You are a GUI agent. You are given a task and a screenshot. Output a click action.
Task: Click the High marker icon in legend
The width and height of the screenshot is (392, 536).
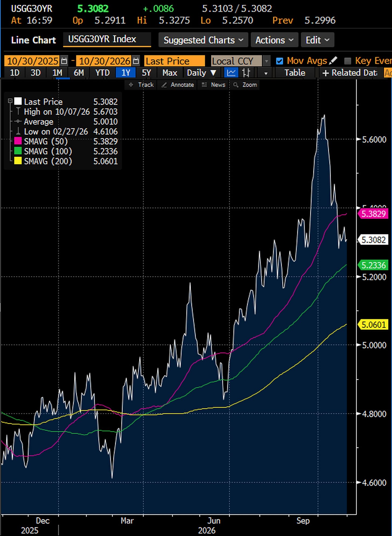[18, 111]
